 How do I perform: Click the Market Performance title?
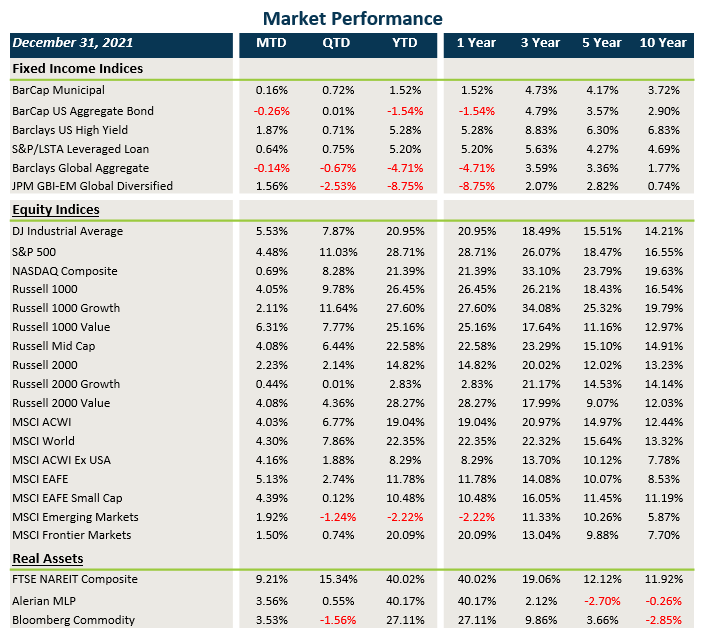click(352, 18)
